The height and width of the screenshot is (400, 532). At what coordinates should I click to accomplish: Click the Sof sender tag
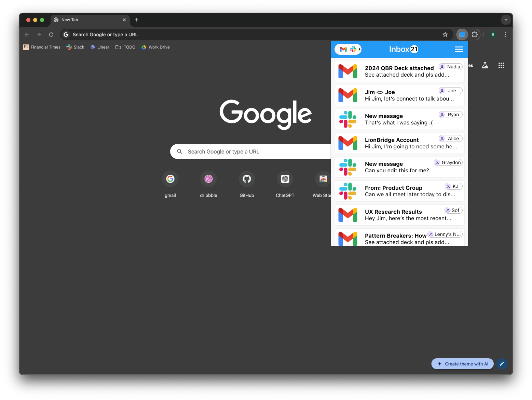(x=453, y=210)
